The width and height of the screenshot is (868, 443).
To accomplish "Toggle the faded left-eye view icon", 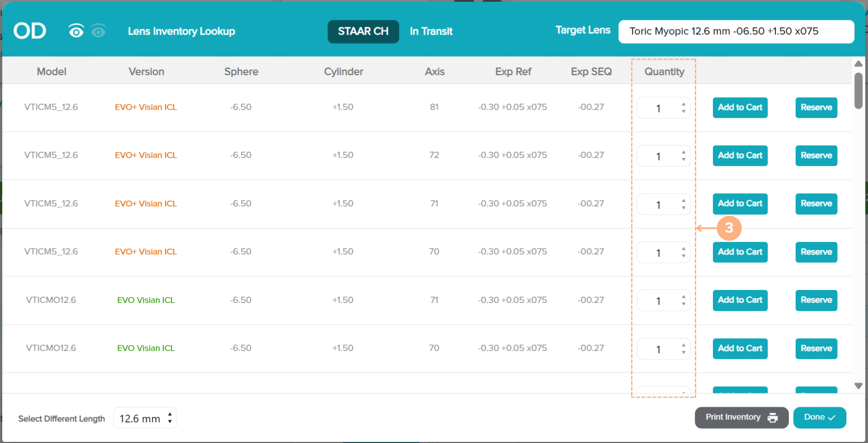I will point(98,31).
